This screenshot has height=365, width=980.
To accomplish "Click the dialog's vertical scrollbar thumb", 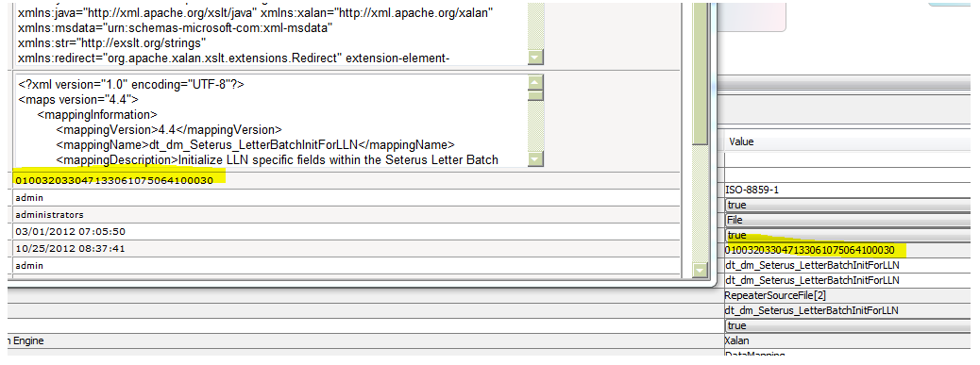I will coord(700,72).
